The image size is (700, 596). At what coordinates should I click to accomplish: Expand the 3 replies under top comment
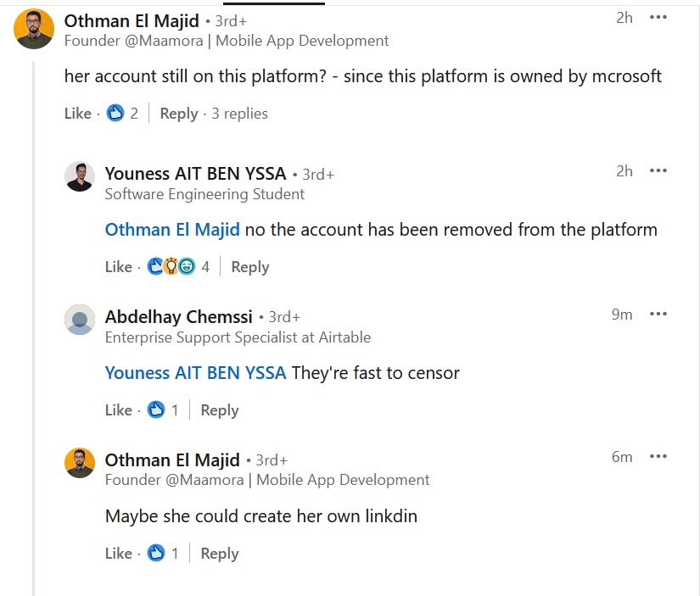coord(239,114)
